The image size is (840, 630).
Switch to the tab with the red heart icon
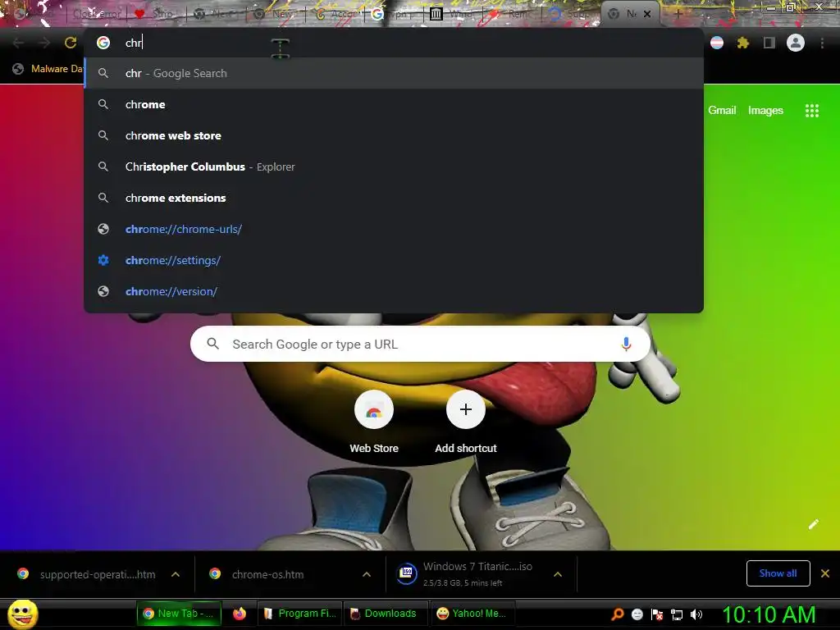point(156,14)
